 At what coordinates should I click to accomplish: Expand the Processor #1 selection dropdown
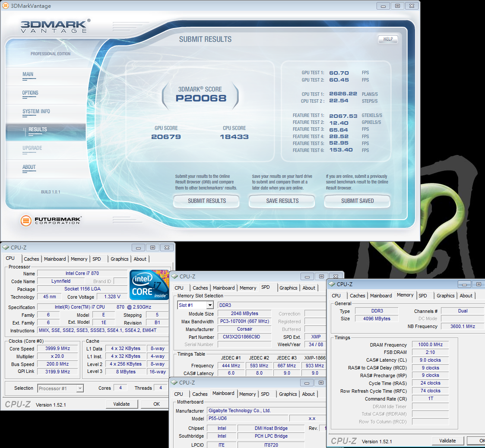click(80, 388)
